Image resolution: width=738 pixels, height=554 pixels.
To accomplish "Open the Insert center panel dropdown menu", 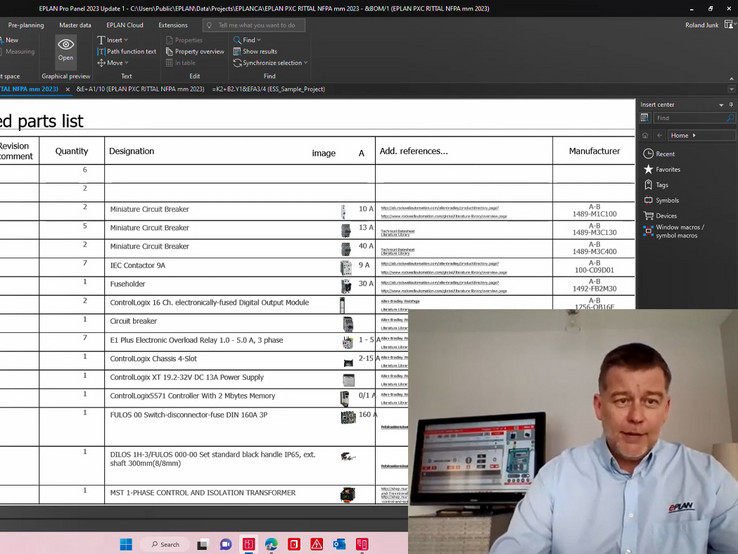I will point(721,104).
